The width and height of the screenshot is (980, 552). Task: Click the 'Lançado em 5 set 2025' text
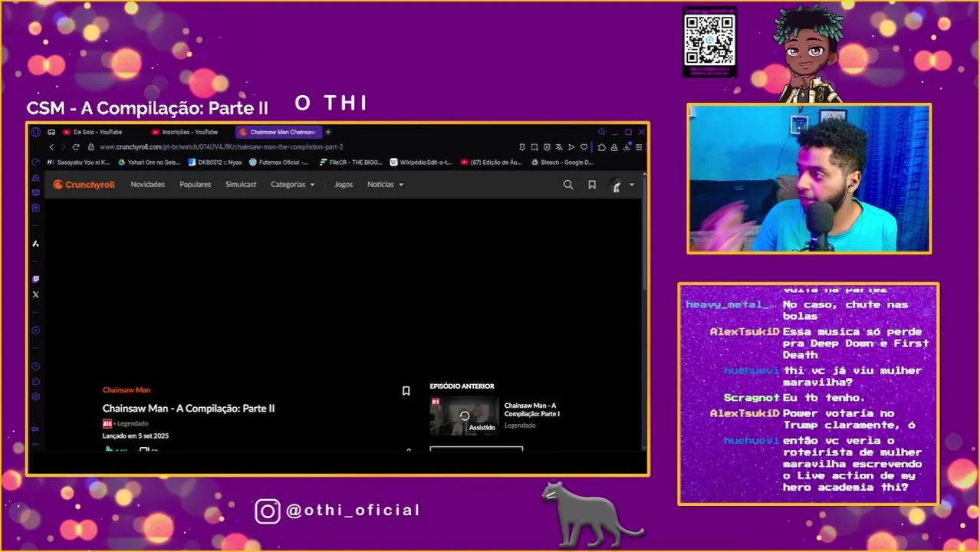(x=136, y=436)
